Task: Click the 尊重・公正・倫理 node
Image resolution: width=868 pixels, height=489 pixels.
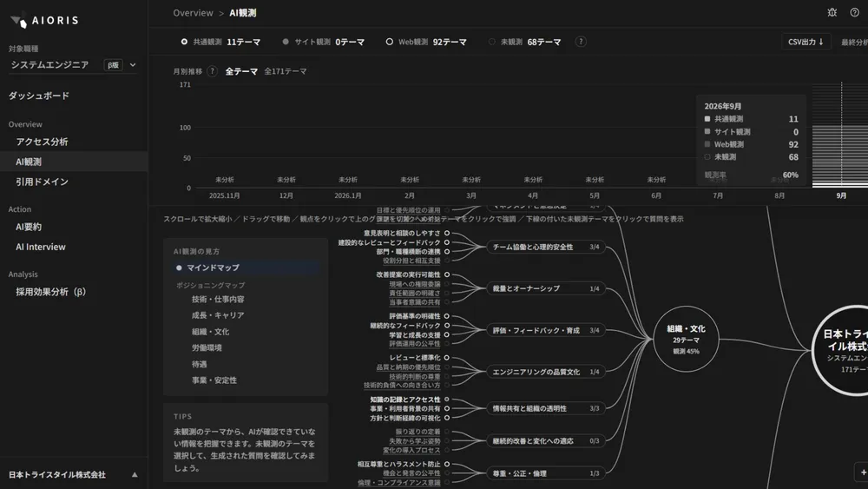Action: point(546,473)
